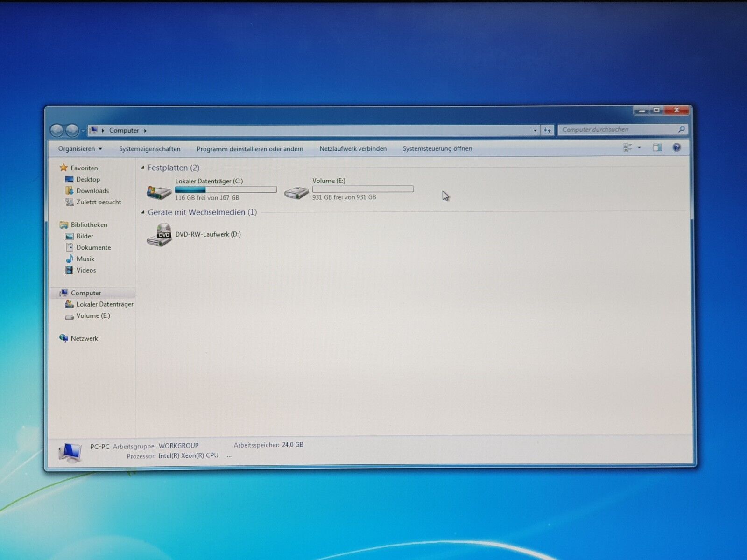Toggle the preview pane icon

pos(657,148)
